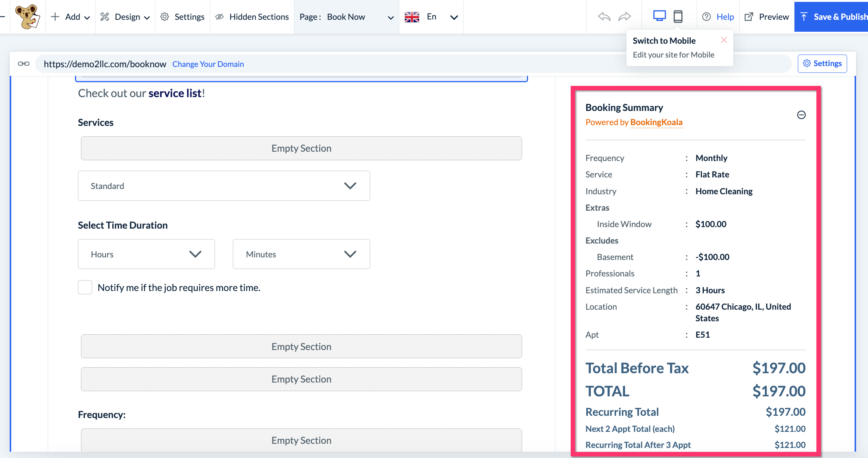
Task: Switch to mobile view icon
Action: coord(678,17)
